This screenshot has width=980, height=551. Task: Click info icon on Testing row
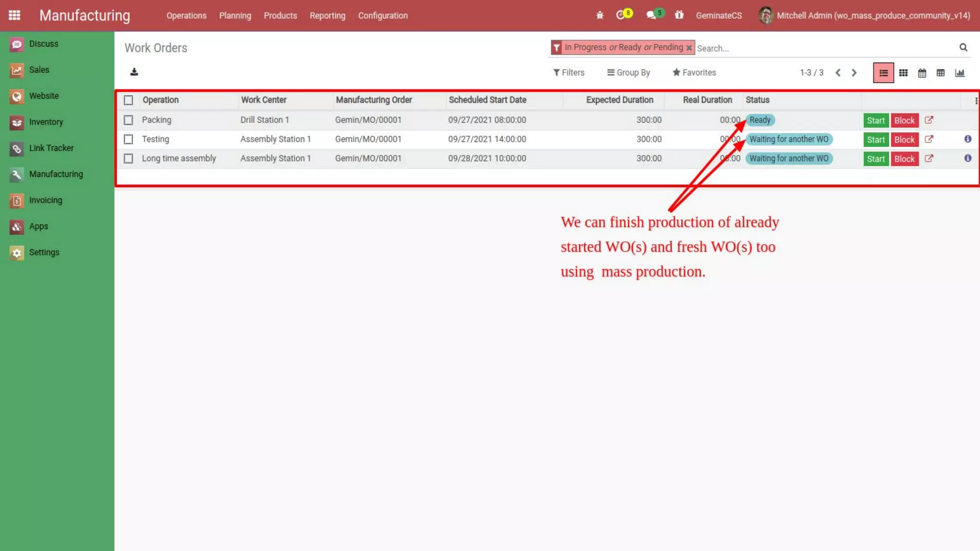(968, 139)
